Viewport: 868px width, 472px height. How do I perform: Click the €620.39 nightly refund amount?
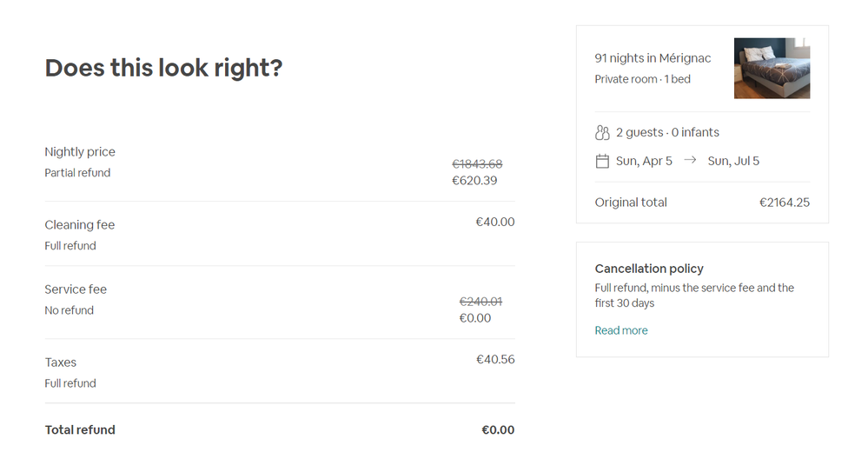(x=474, y=181)
